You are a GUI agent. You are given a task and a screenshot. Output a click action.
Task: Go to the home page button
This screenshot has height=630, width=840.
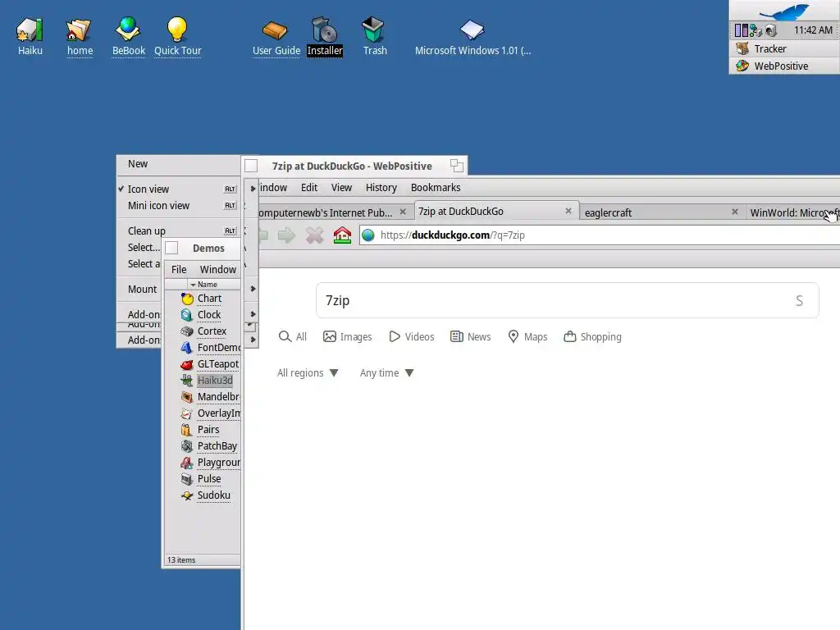pos(342,235)
